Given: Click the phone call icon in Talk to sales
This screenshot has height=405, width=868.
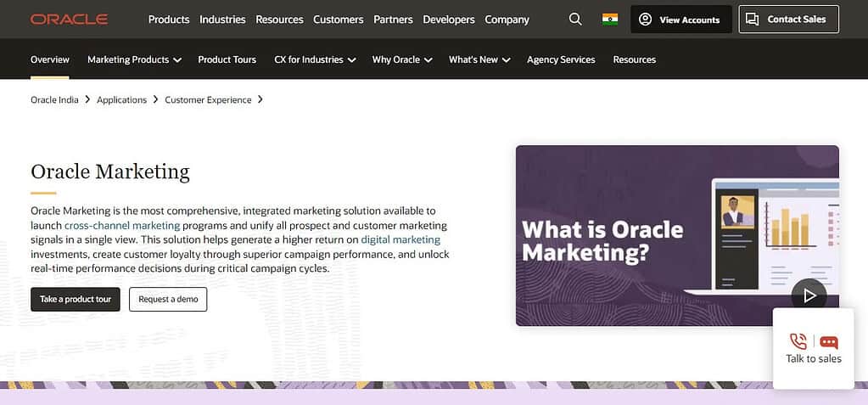Looking at the screenshot, I should (798, 341).
